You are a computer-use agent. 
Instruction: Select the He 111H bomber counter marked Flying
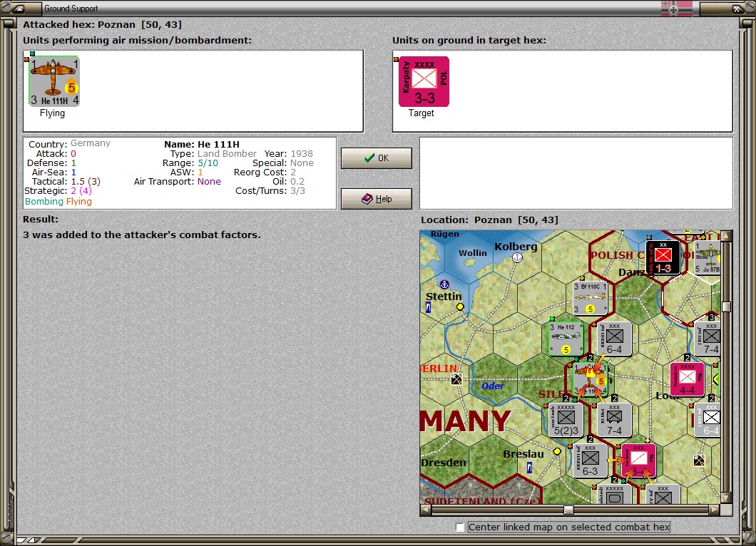click(54, 81)
